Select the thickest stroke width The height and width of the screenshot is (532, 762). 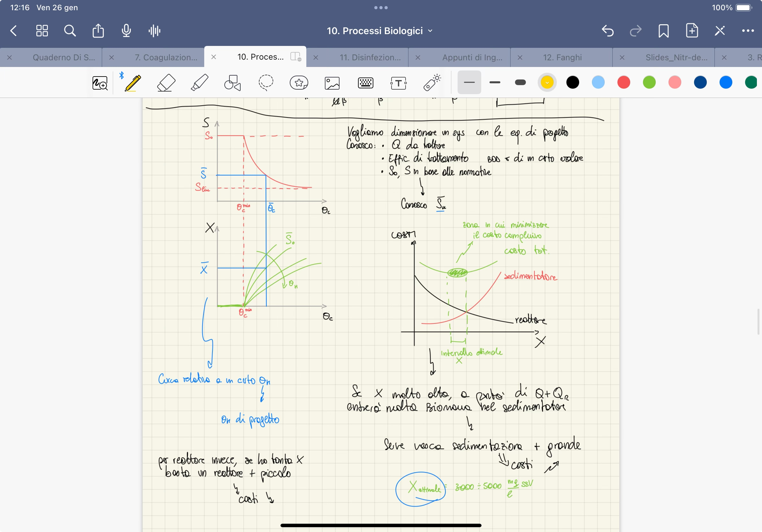pos(520,82)
